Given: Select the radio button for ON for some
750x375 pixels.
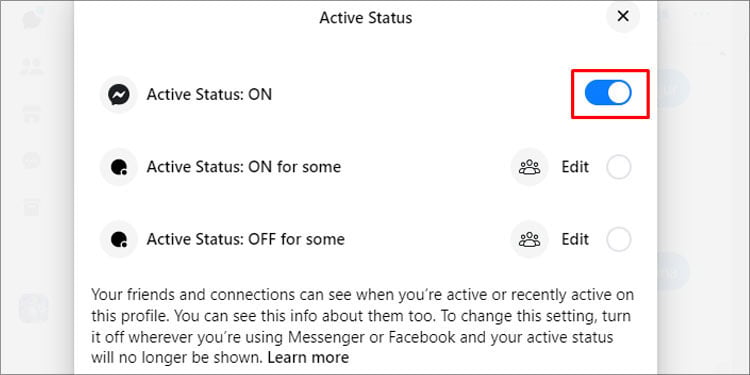Looking at the screenshot, I should (618, 167).
